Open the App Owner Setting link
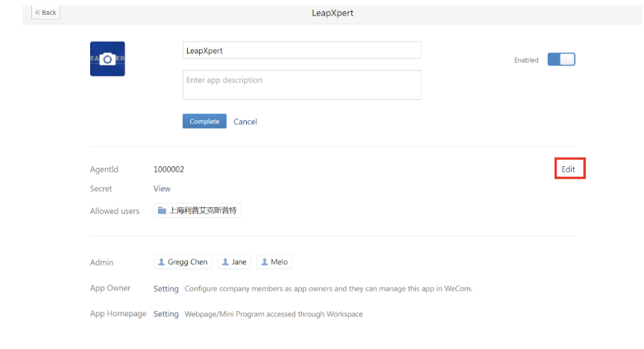The width and height of the screenshot is (644, 349). pyautogui.click(x=166, y=289)
